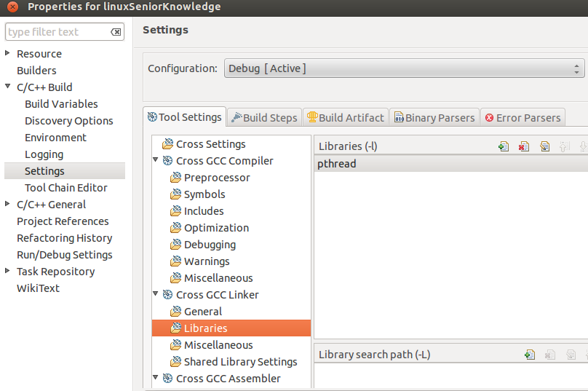Select Logging under C/C++ Build

click(44, 154)
